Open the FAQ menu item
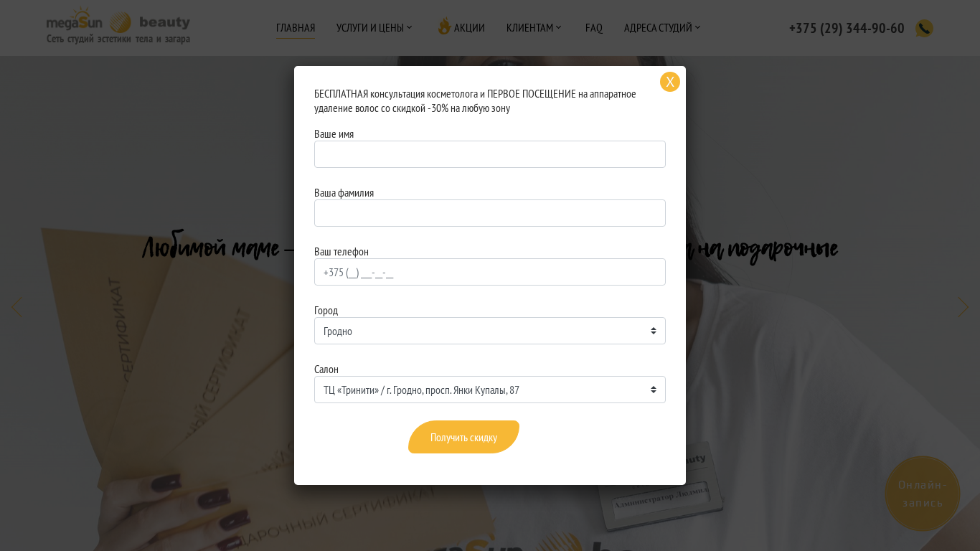The width and height of the screenshot is (980, 551). 594,28
